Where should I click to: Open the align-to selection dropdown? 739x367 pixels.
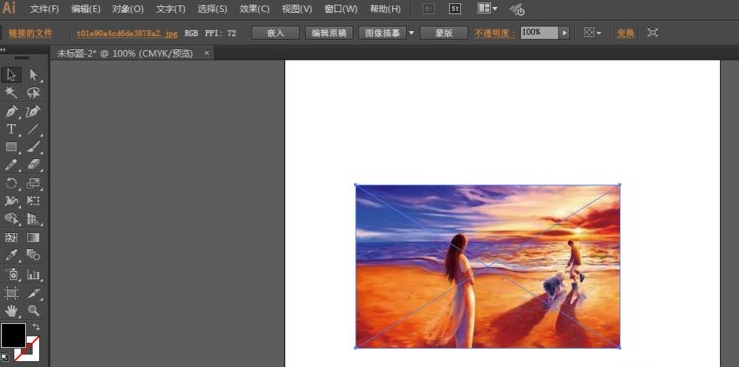tap(592, 33)
